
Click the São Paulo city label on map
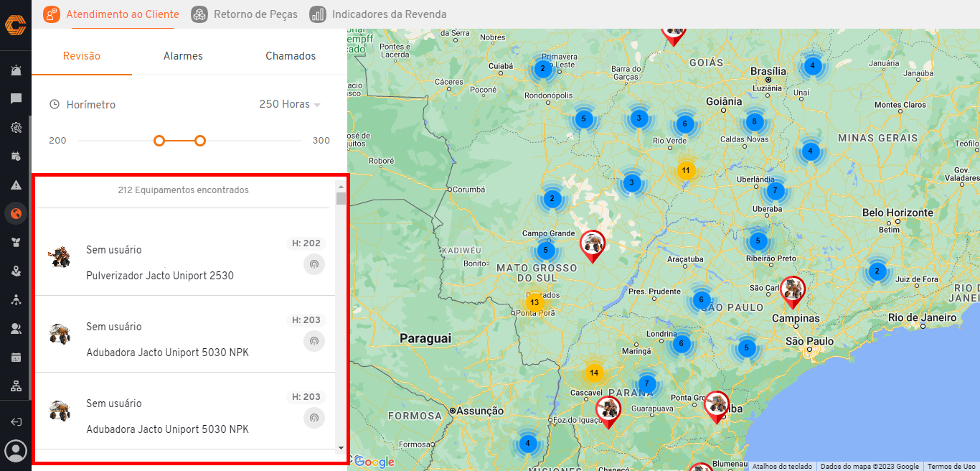point(810,341)
